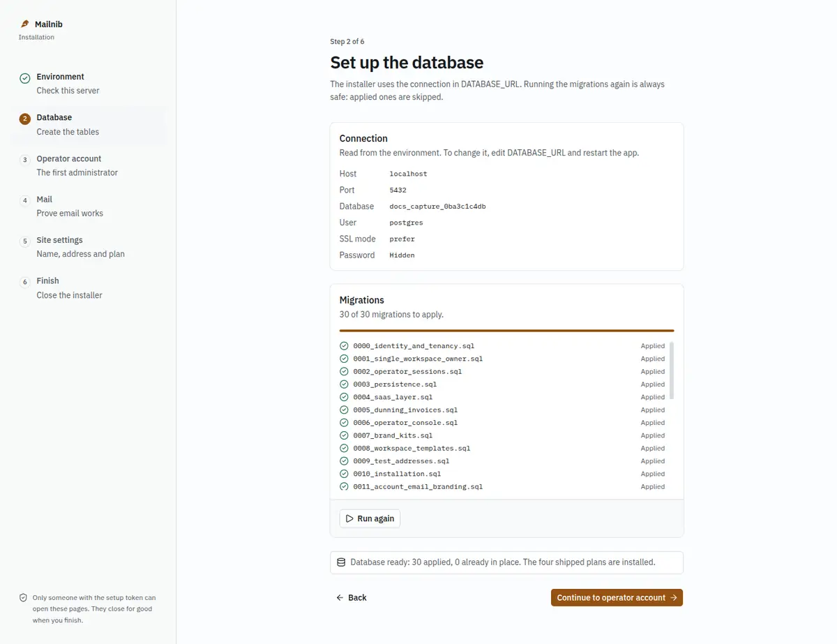The height and width of the screenshot is (644, 837).
Task: Click check icon for 0007_brand_kits.sql
Action: 344,435
